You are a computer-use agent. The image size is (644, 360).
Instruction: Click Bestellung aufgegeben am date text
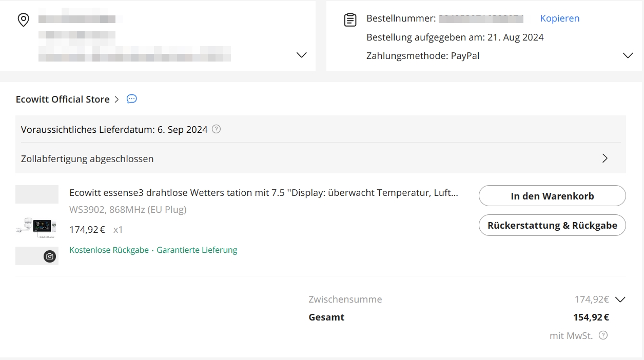point(455,37)
